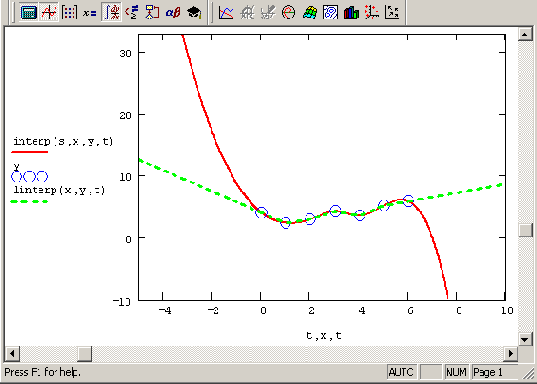The image size is (537, 384).
Task: Open the Symbolic keyword toolbar (graduation cap)
Action: [x=194, y=13]
